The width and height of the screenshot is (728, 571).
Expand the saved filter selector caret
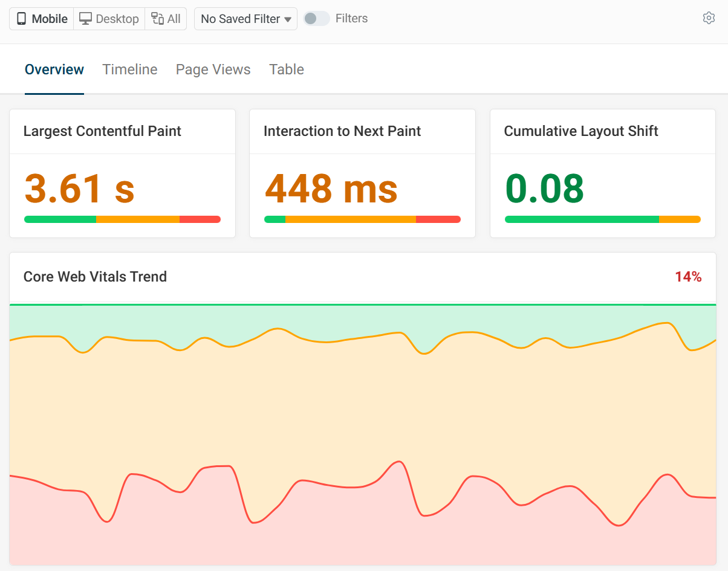(289, 19)
